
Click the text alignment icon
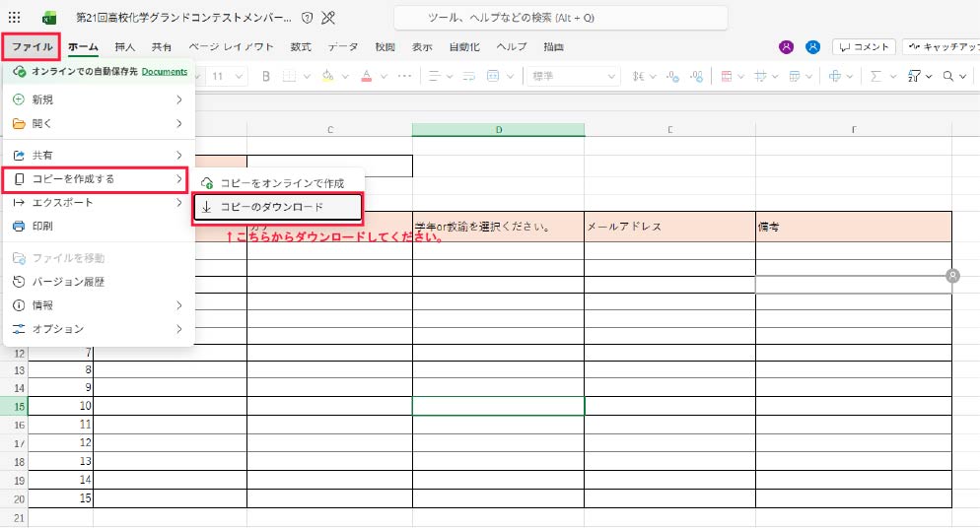[435, 76]
